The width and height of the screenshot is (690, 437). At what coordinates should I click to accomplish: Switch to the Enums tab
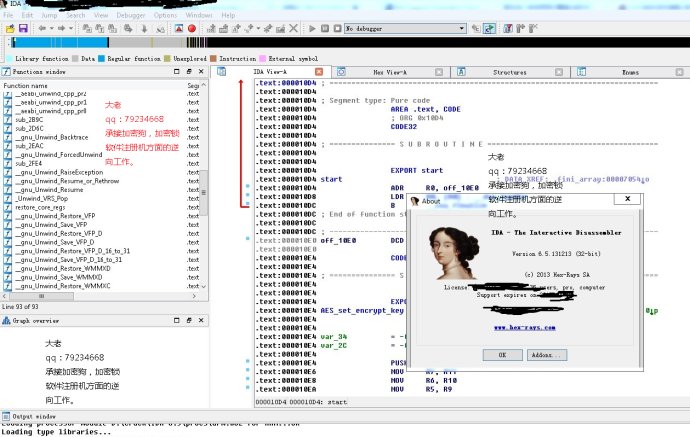tap(630, 72)
